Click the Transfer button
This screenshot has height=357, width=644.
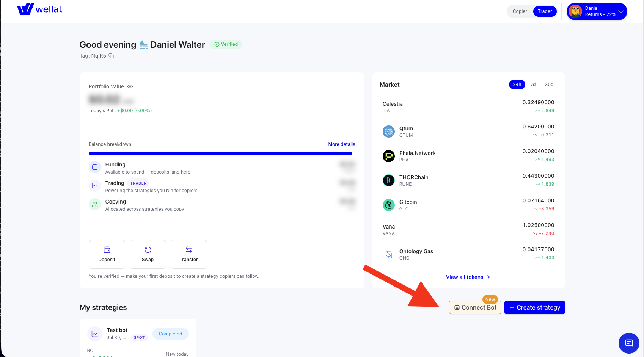click(x=189, y=254)
